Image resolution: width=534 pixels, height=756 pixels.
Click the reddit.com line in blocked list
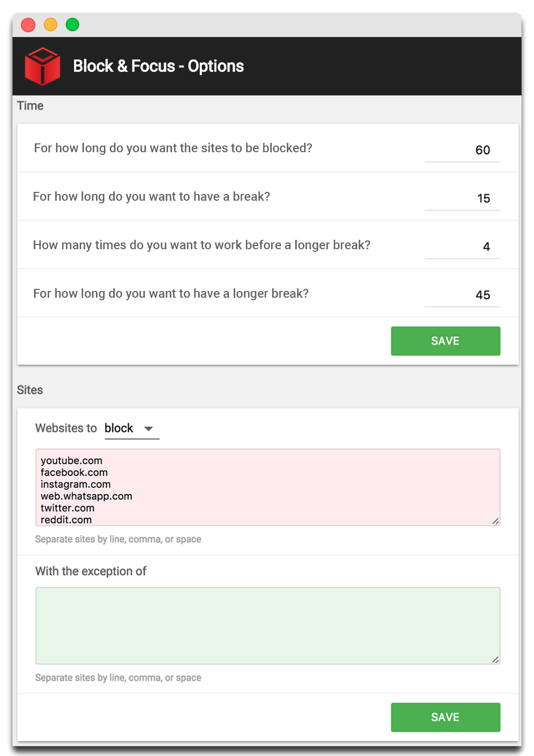pyautogui.click(x=66, y=520)
